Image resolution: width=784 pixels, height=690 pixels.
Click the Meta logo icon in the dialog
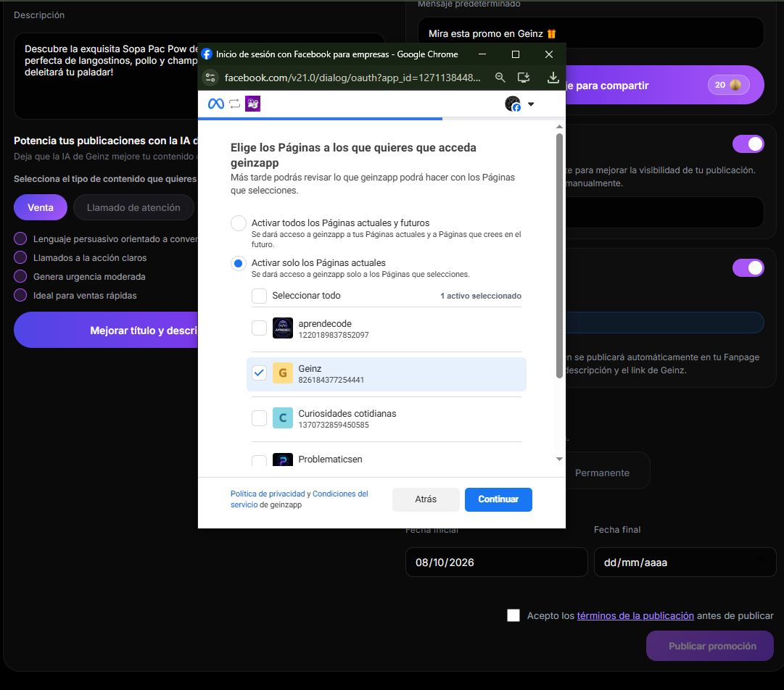pyautogui.click(x=216, y=104)
